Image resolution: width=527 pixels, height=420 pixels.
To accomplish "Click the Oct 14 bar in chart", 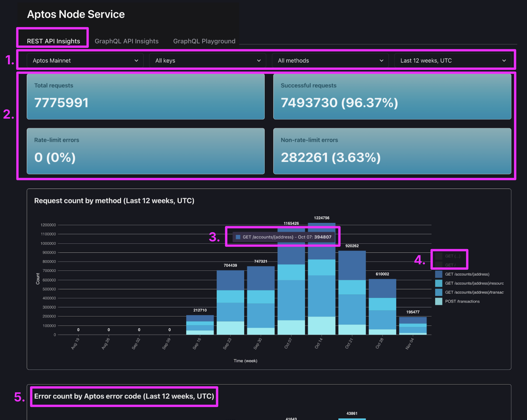I will [x=321, y=293].
